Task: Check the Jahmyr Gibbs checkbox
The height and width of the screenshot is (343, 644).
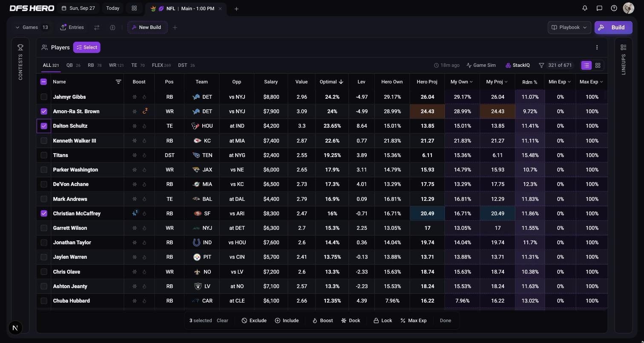Action: [44, 97]
